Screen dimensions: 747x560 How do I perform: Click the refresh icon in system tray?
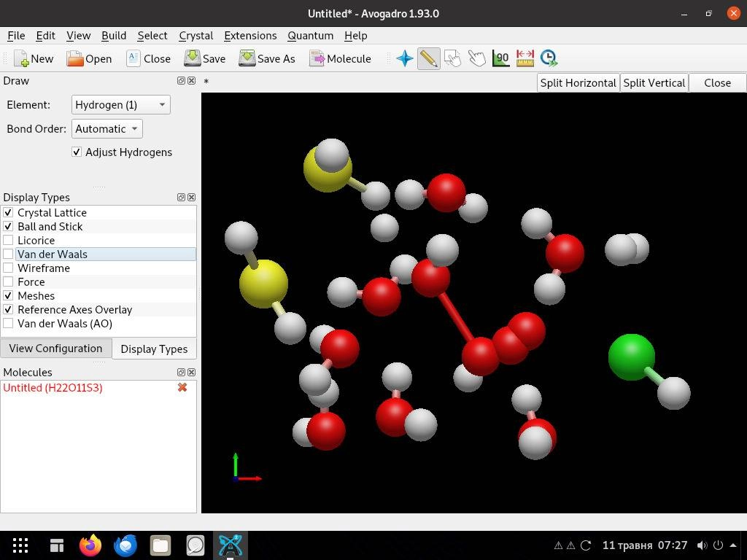point(586,545)
